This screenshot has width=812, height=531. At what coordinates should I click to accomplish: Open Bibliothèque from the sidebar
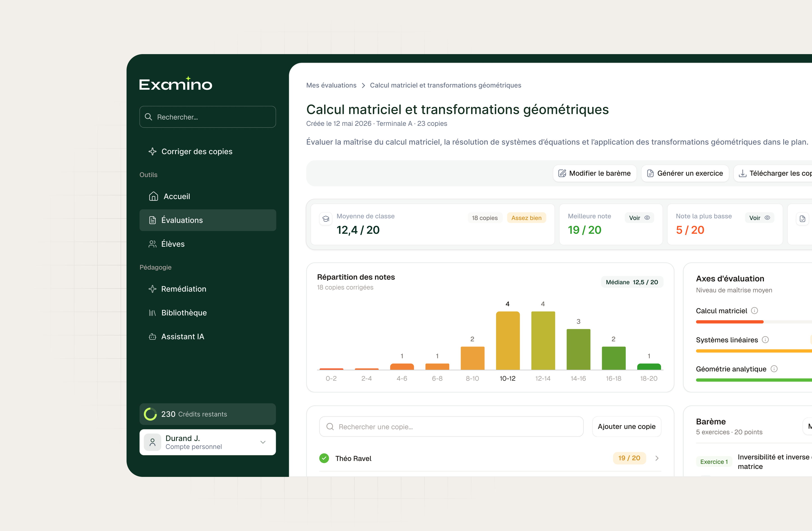tap(208, 313)
